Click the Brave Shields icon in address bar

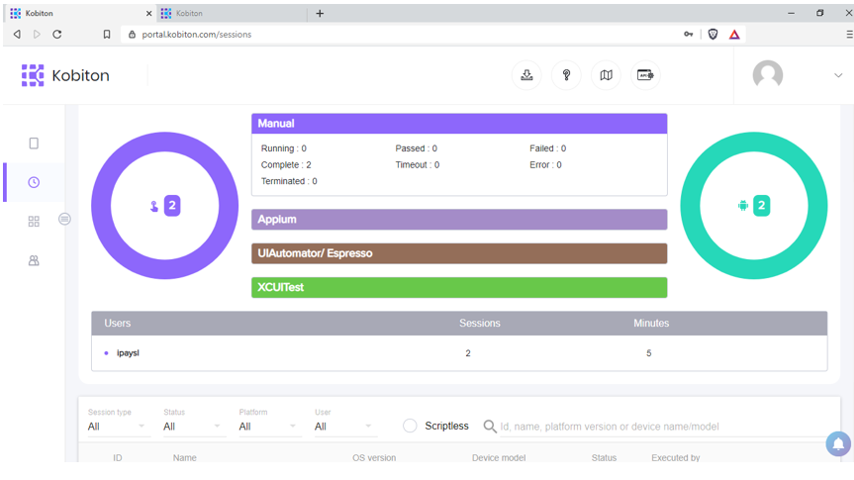coord(712,34)
